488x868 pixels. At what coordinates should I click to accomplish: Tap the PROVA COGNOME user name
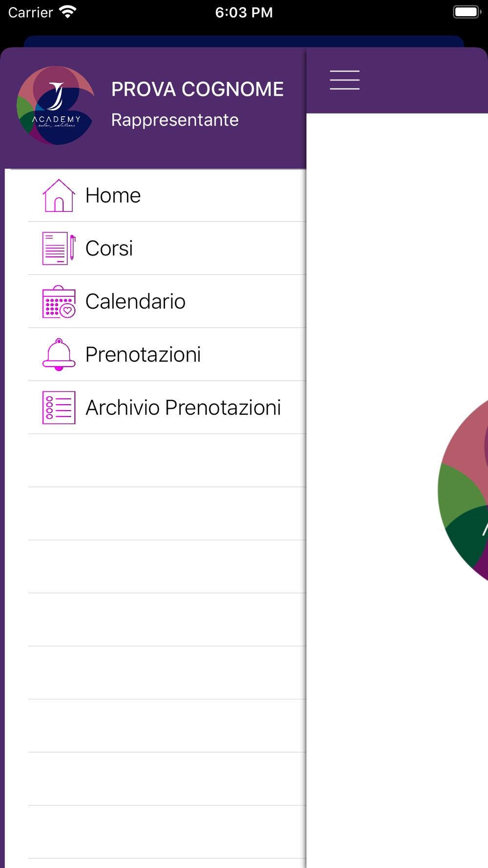click(197, 89)
